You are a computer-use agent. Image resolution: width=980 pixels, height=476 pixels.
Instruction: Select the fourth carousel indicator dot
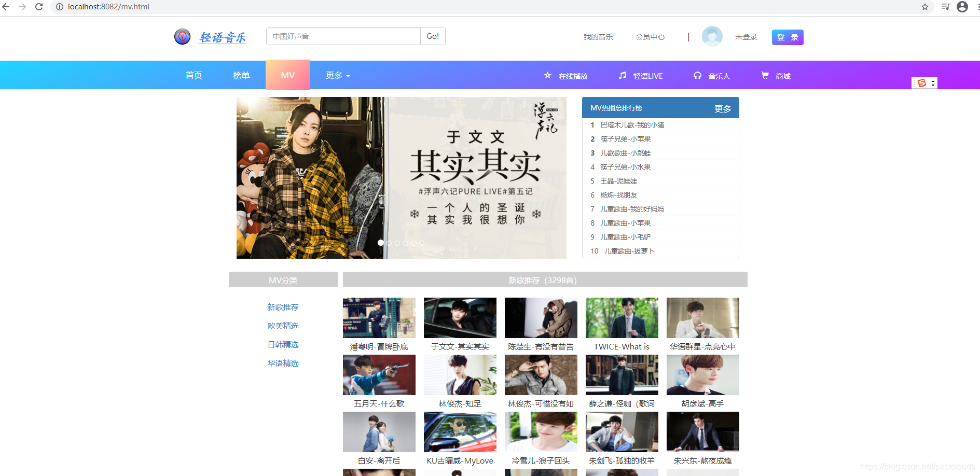[x=406, y=243]
